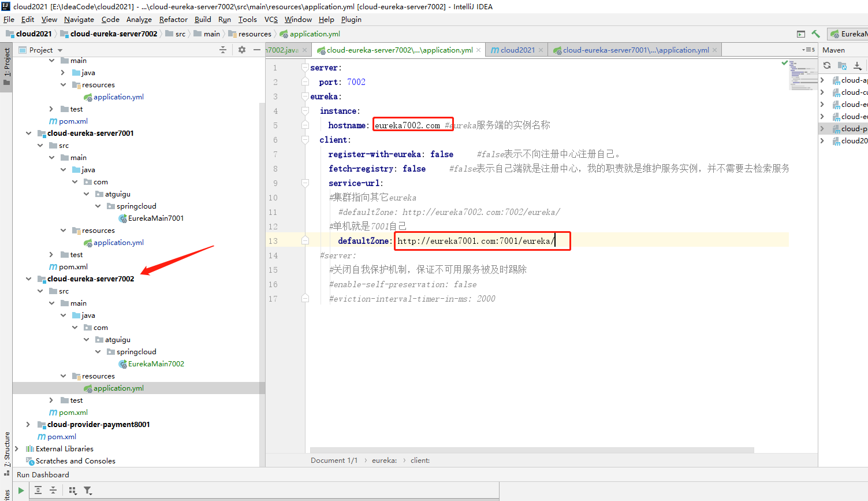The height and width of the screenshot is (501, 868).
Task: Click the port value 7002 on line 2
Action: coord(356,82)
